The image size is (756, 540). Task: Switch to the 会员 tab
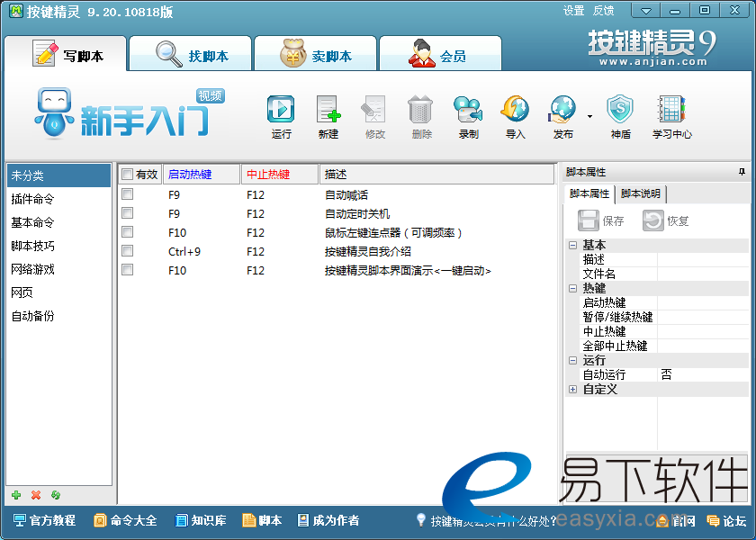[441, 54]
